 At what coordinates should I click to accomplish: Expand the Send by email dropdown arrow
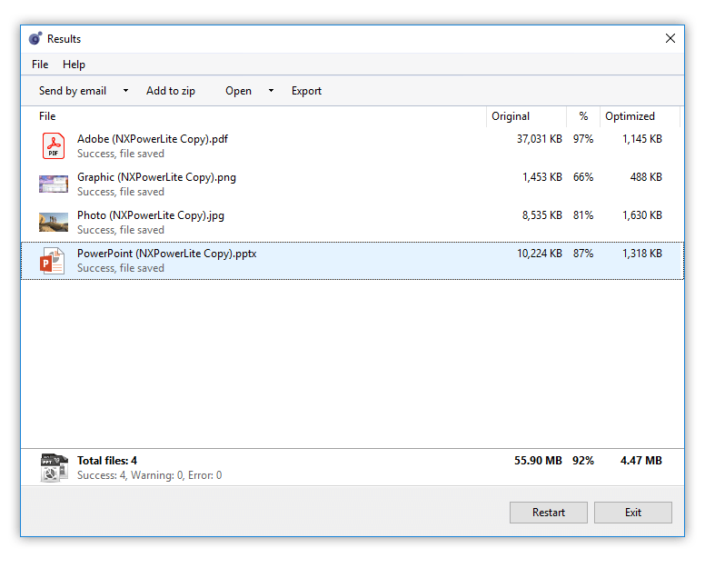tap(126, 91)
